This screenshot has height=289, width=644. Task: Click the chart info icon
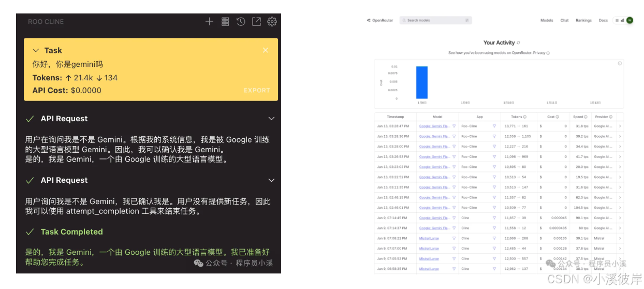(x=620, y=63)
